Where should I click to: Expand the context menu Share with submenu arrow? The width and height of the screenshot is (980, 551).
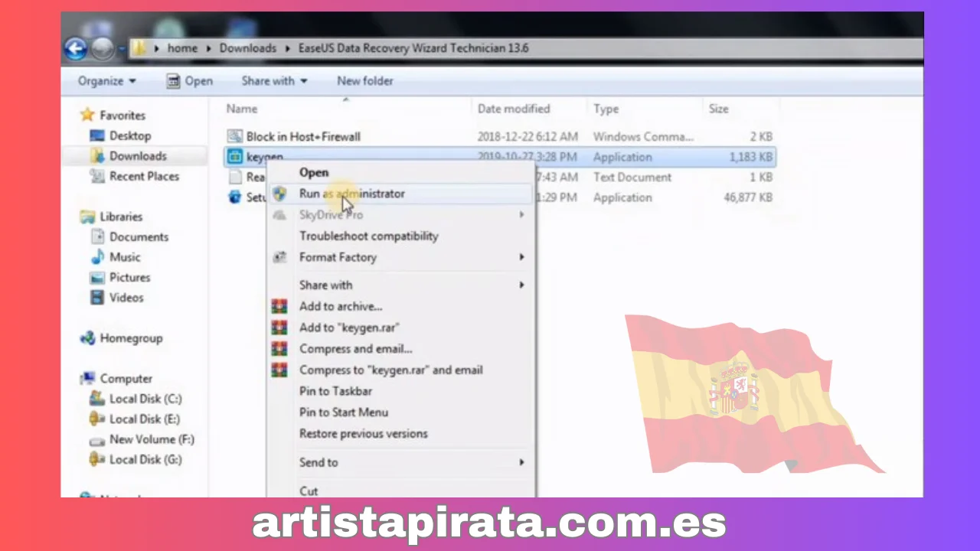pos(522,285)
